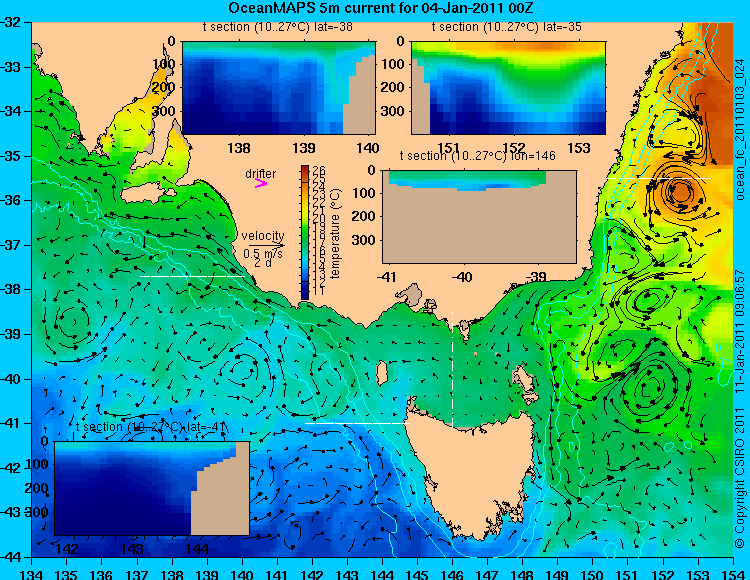Click the '-42' latitude label on left axis

(11, 468)
